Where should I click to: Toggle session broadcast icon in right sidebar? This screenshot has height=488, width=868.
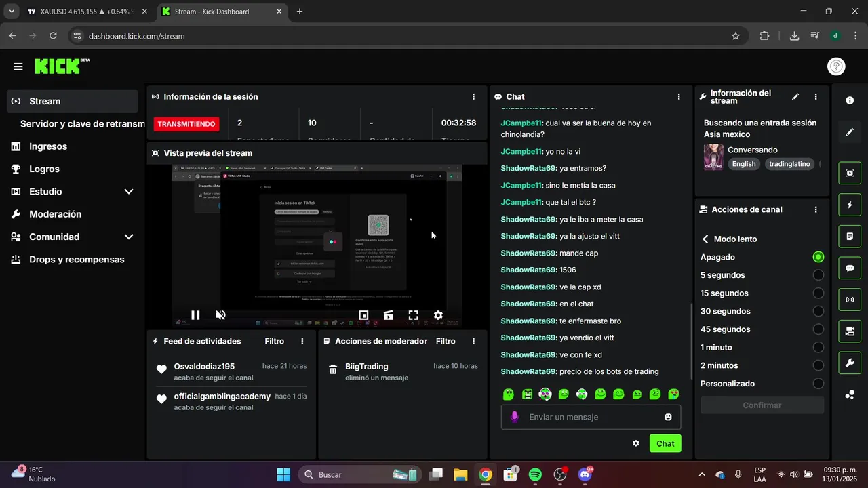coord(850,300)
